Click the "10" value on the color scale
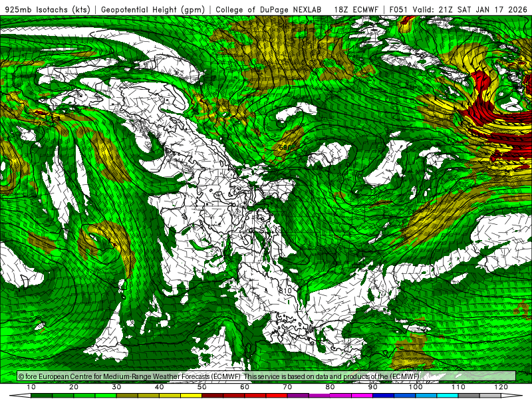 pos(31,387)
